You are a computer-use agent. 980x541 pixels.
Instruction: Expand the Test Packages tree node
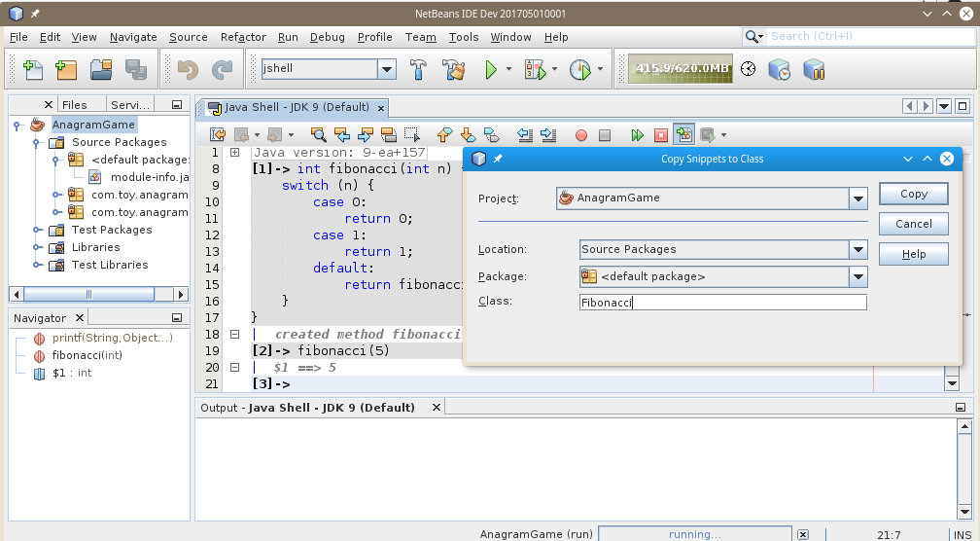38,231
